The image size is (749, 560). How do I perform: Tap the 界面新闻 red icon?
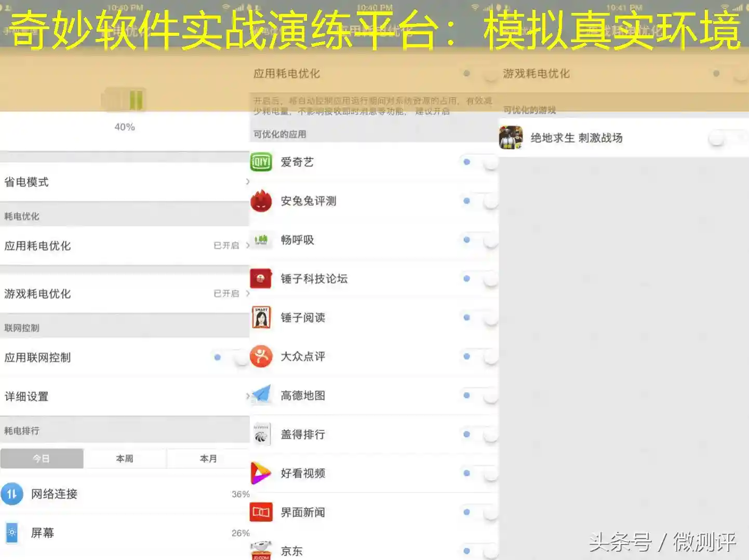[261, 512]
